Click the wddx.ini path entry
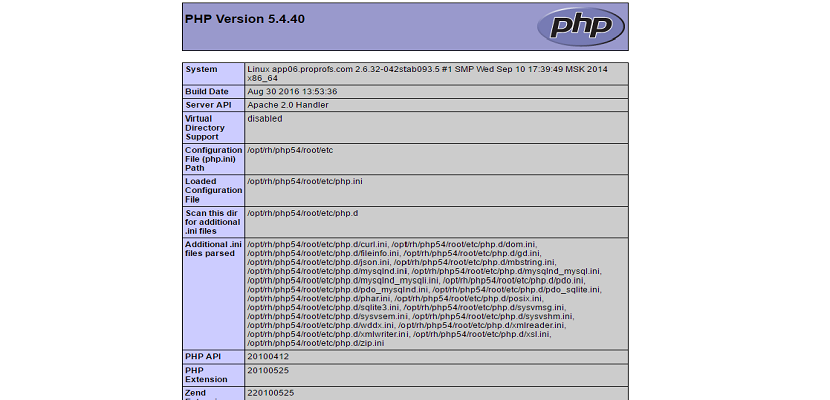The width and height of the screenshot is (830, 400). 320,325
